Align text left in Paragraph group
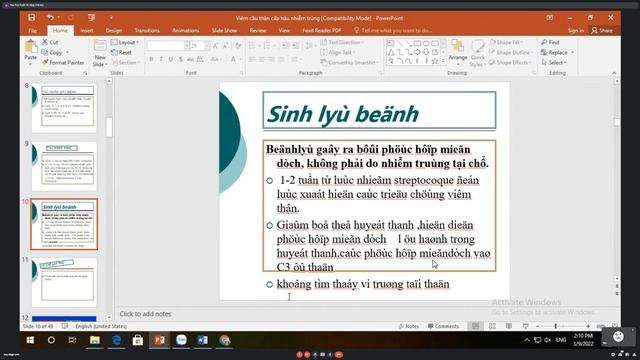This screenshot has height=360, width=640. pos(252,60)
